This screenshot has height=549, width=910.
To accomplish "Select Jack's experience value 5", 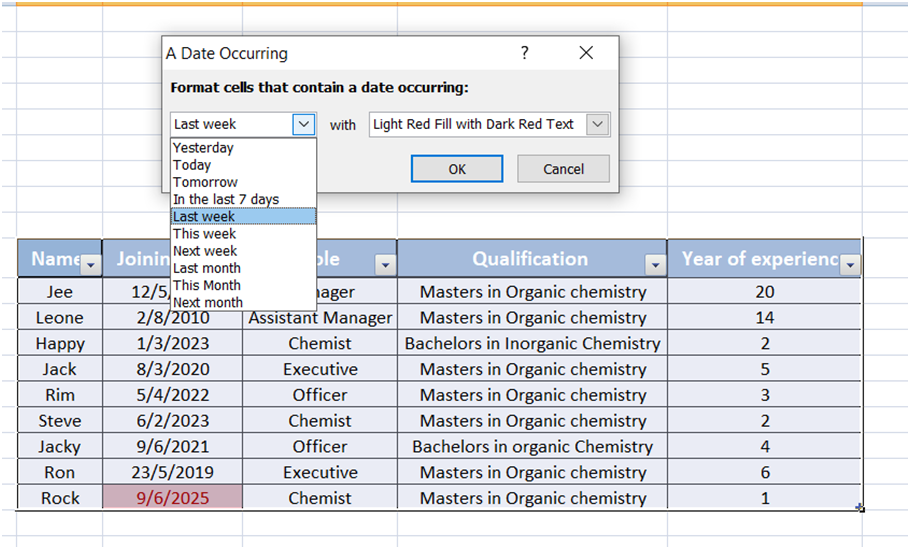I will tap(764, 369).
